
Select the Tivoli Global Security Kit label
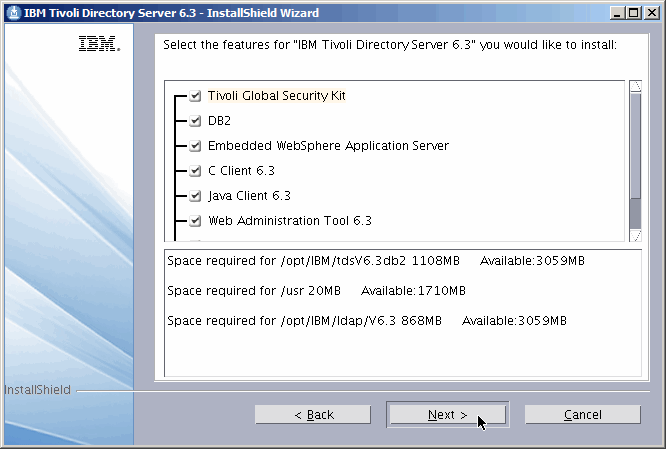277,96
